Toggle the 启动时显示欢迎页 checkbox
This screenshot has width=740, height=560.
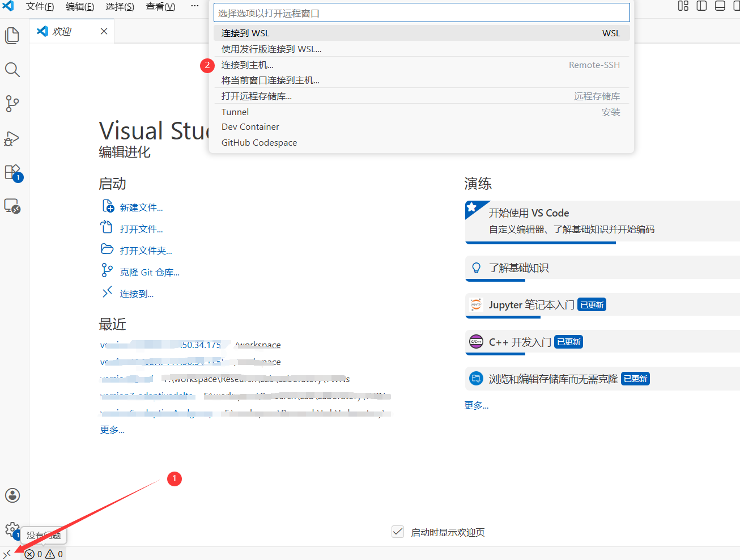click(x=398, y=532)
